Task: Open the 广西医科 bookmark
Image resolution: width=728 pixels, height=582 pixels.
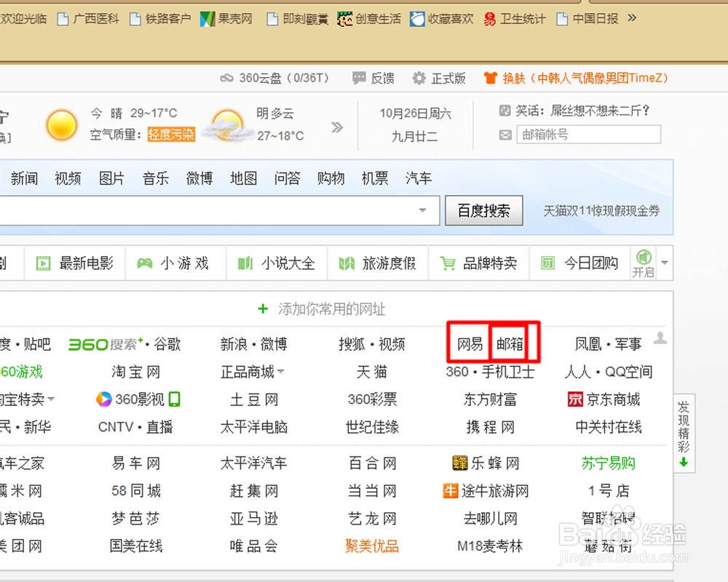Action: [88, 19]
